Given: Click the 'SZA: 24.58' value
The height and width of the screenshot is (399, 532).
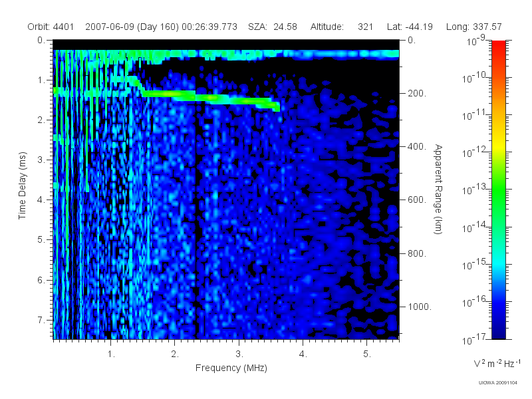Looking at the screenshot, I should (x=273, y=27).
